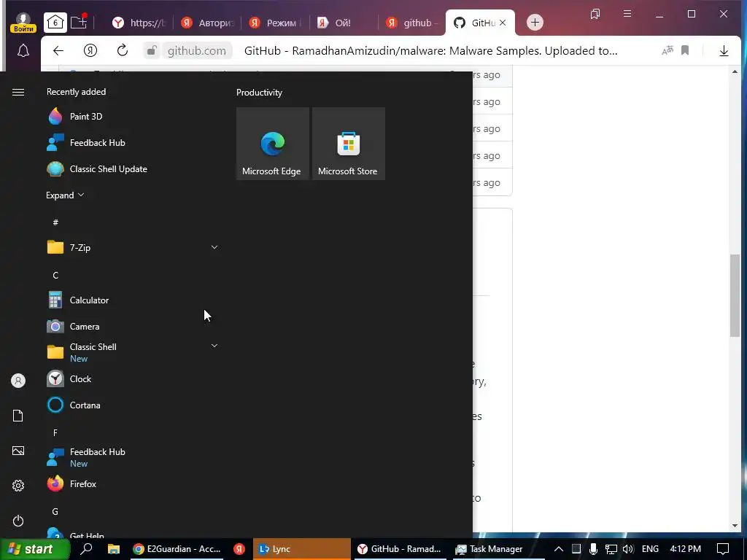The width and height of the screenshot is (747, 560).
Task: Launch Calculator app
Action: [131, 300]
